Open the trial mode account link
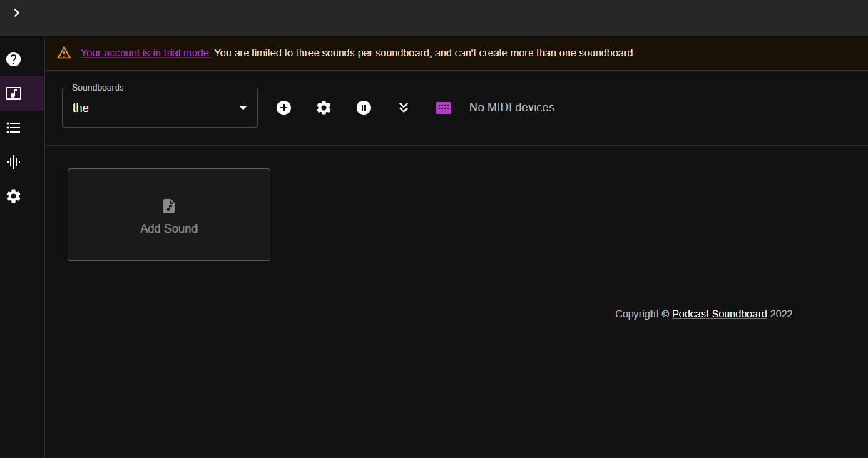The height and width of the screenshot is (458, 868). [x=145, y=52]
